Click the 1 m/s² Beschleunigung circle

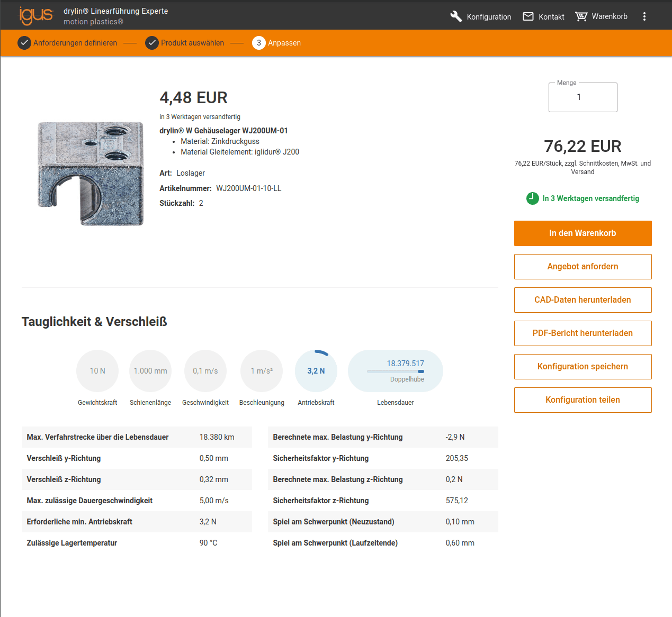coord(262,371)
